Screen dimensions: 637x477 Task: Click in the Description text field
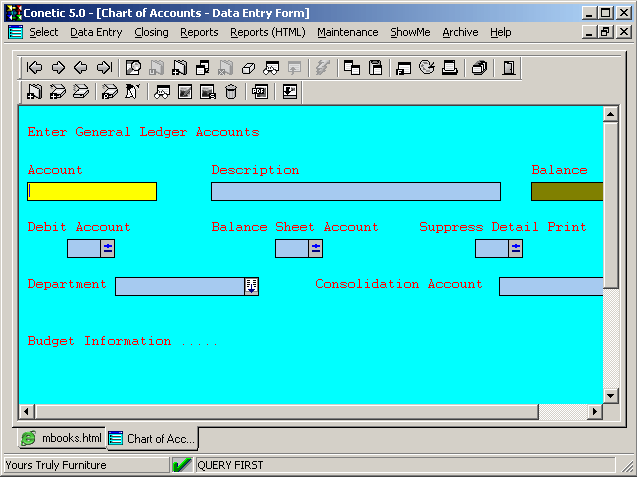355,191
